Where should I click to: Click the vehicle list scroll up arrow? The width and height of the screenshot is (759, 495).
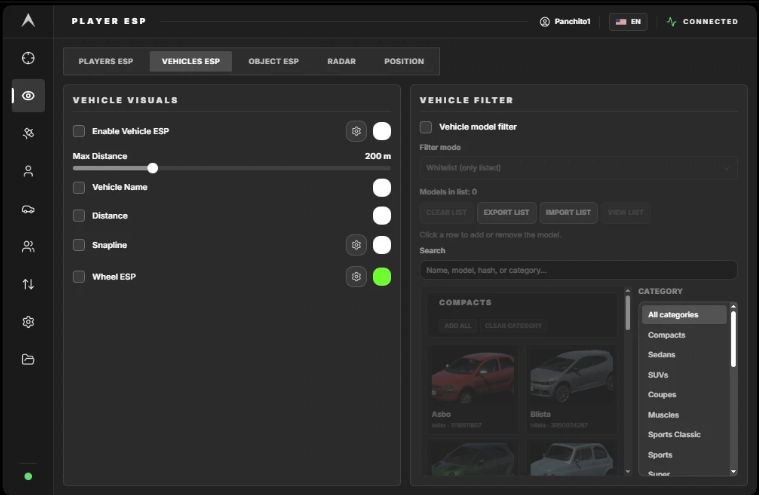tap(628, 291)
